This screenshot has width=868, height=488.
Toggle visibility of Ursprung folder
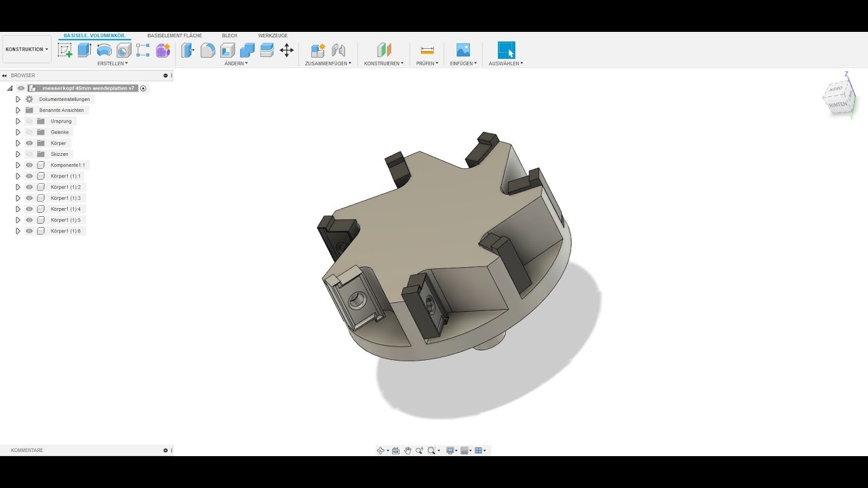pos(29,121)
